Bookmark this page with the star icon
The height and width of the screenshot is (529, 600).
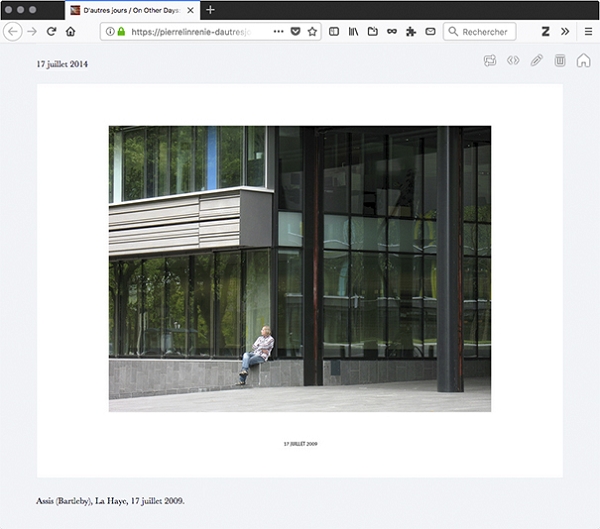312,32
